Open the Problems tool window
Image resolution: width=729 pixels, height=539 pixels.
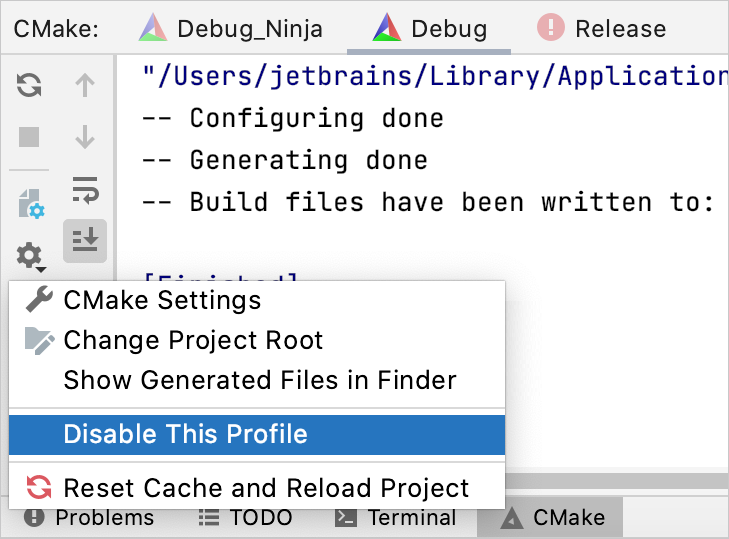click(x=90, y=518)
